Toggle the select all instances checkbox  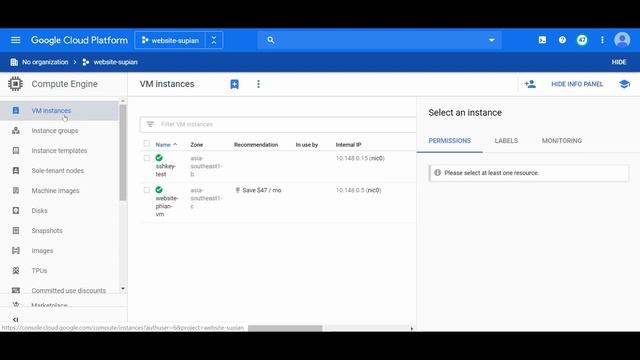(147, 144)
